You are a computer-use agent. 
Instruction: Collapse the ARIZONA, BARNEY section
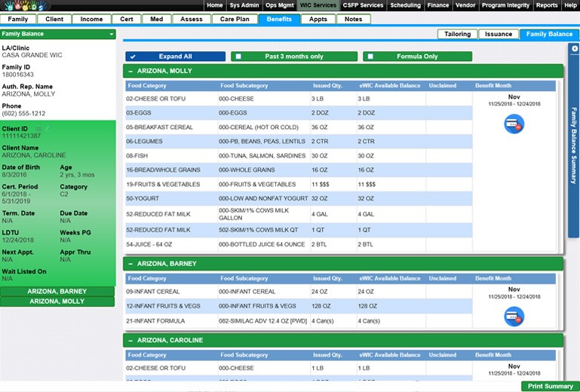pyautogui.click(x=130, y=264)
